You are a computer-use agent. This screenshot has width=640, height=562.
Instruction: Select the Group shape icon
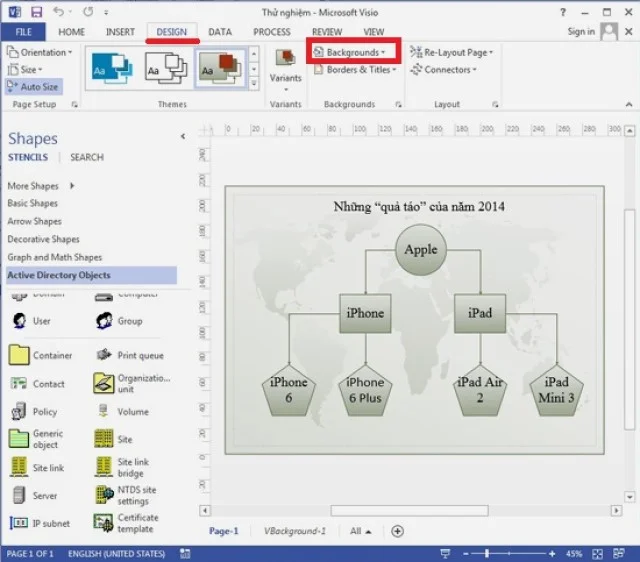(104, 321)
